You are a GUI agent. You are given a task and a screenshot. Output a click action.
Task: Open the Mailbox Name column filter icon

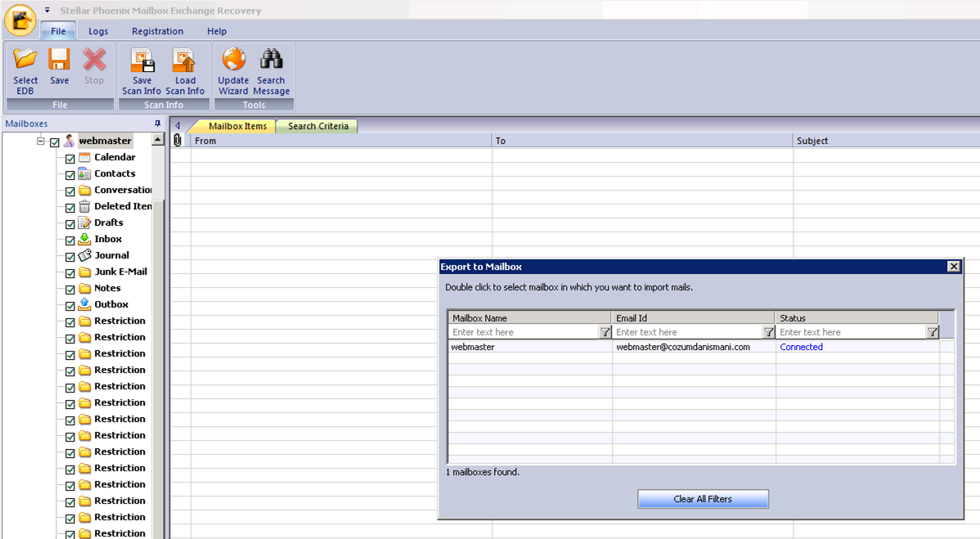(605, 332)
